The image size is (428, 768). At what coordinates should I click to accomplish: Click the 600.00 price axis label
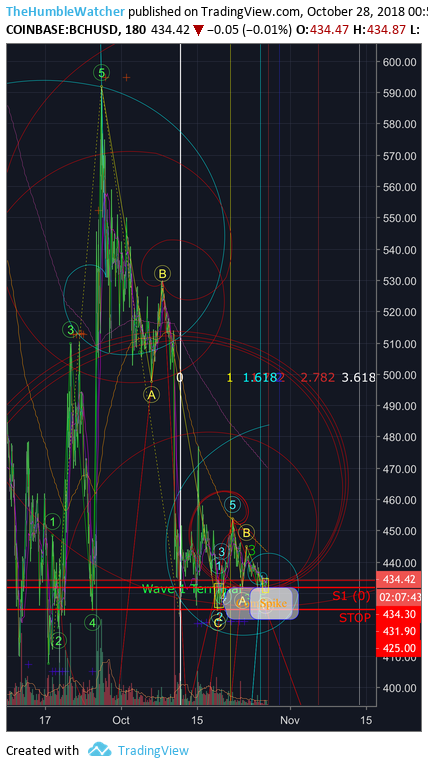400,62
